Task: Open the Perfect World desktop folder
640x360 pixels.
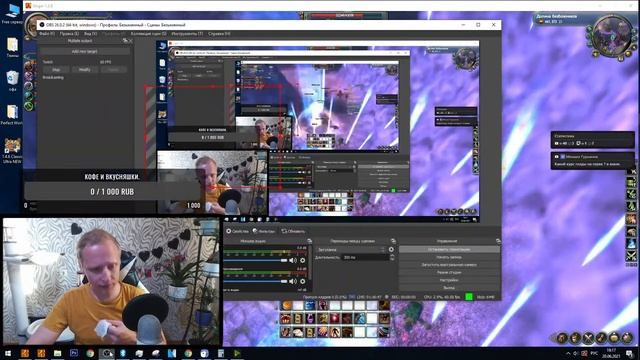Action: tap(12, 115)
